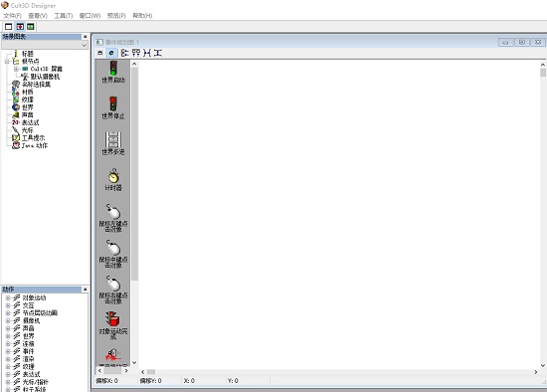Expand the 摄像机 (camera) actions group
This screenshot has width=547, height=392.
click(x=8, y=320)
